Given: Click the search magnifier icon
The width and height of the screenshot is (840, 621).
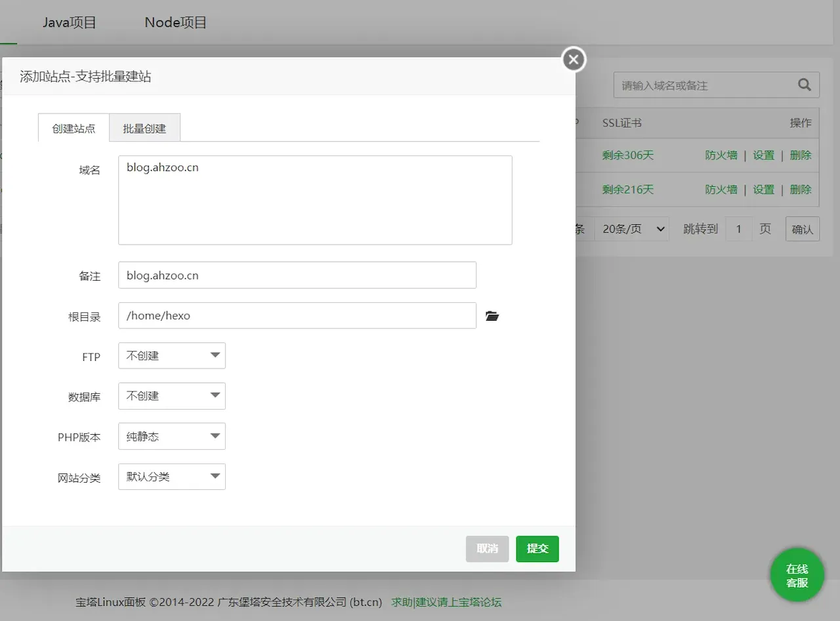Looking at the screenshot, I should tap(804, 85).
